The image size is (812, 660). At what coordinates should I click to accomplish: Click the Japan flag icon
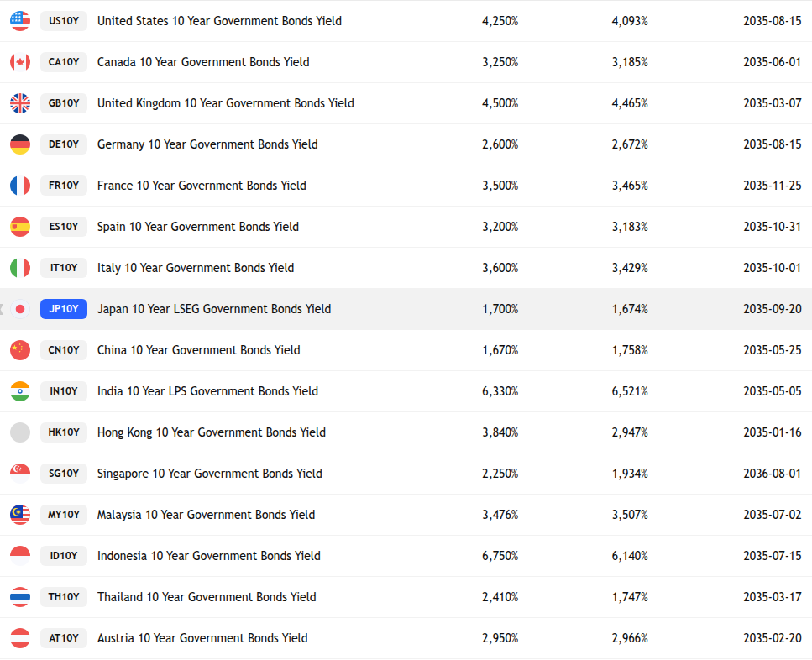(20, 309)
